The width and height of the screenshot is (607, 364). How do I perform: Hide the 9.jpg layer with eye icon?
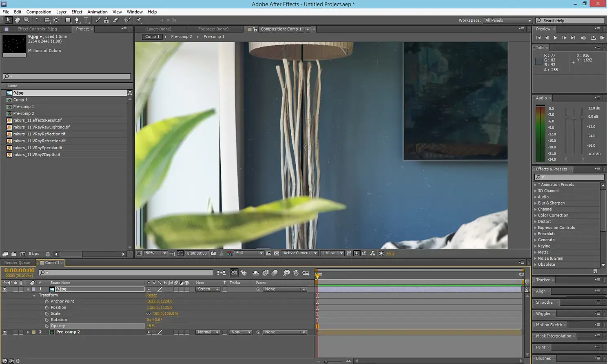pyautogui.click(x=5, y=289)
